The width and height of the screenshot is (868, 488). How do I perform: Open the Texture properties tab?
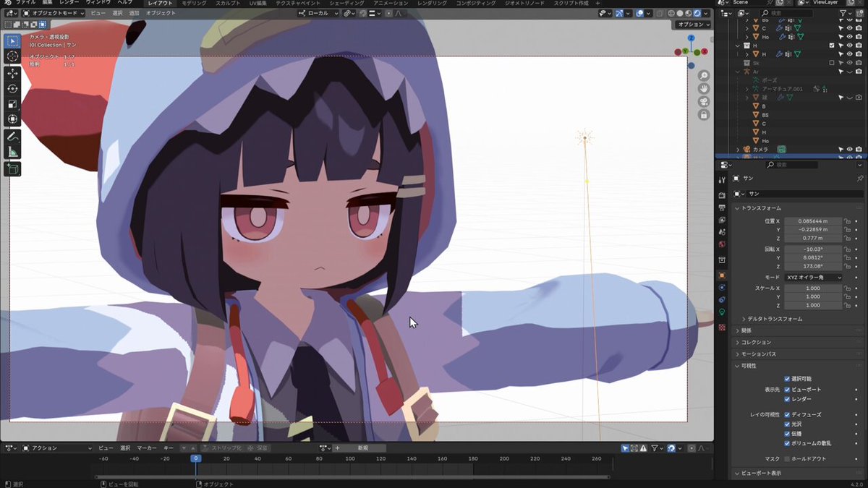click(x=722, y=328)
